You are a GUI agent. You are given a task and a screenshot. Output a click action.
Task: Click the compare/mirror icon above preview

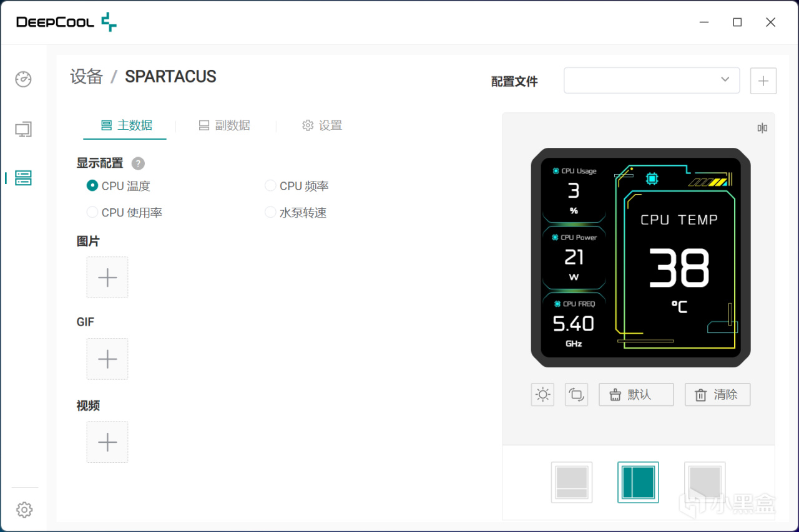point(762,128)
